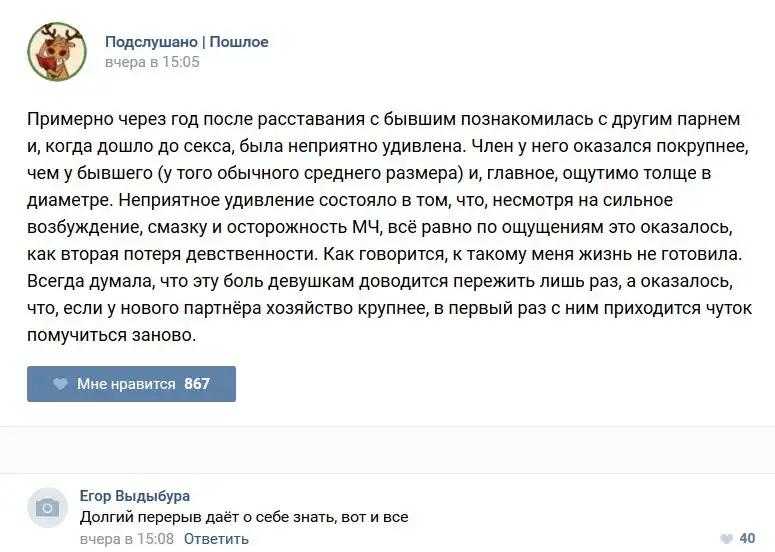Click the heart icon inside Мне нравится button
The width and height of the screenshot is (775, 552).
60,384
